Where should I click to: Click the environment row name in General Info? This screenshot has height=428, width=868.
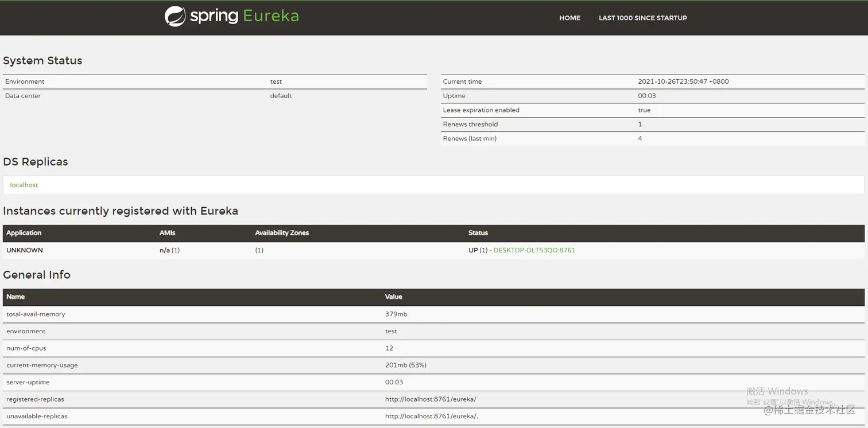[26, 332]
